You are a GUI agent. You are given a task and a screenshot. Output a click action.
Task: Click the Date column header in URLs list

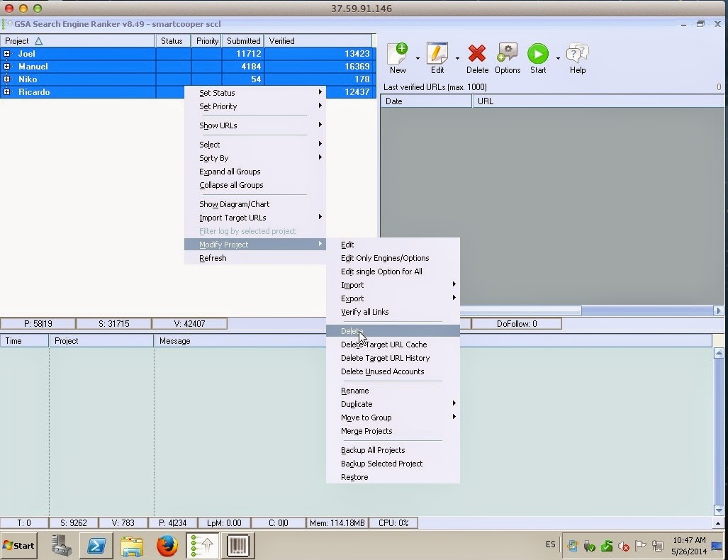pos(426,101)
